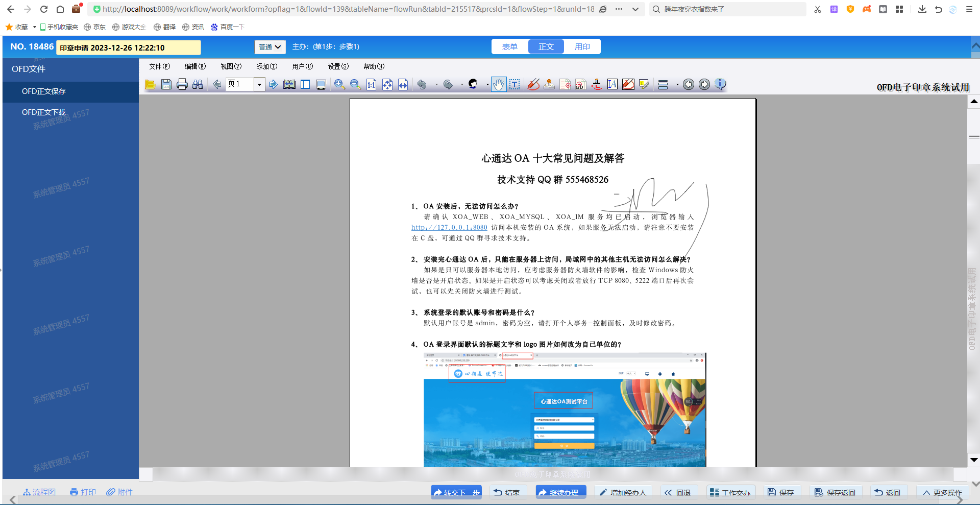The height and width of the screenshot is (505, 980).
Task: Click the binoculars find icon
Action: (198, 84)
